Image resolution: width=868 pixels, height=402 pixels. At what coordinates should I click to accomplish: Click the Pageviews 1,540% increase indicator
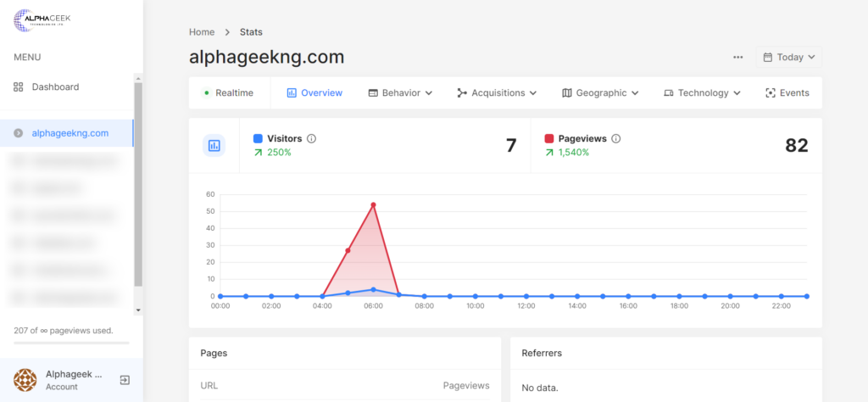tap(567, 153)
